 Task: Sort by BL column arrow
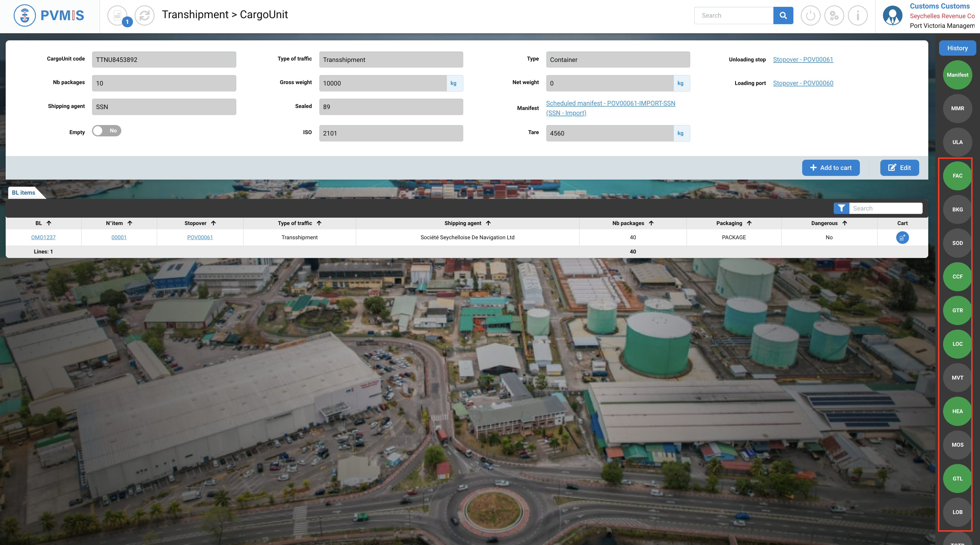click(x=49, y=223)
